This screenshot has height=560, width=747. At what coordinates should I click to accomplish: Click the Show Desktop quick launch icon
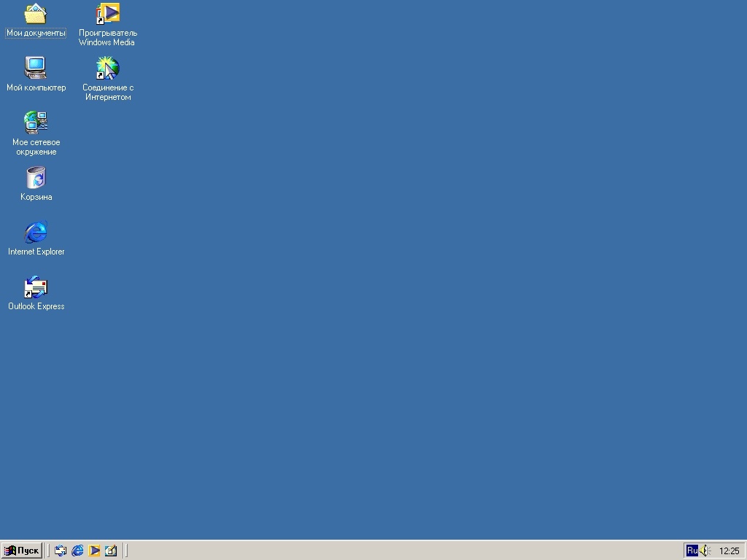tap(111, 551)
